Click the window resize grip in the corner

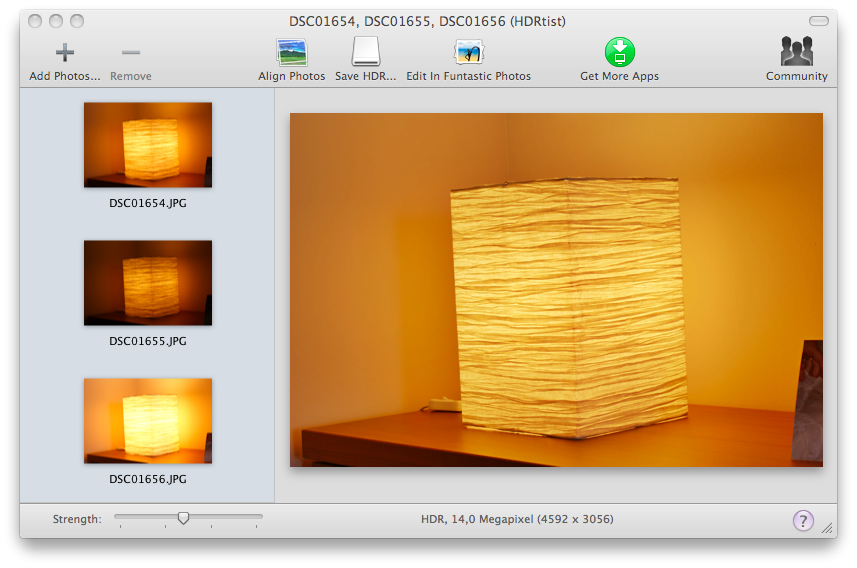pyautogui.click(x=827, y=528)
